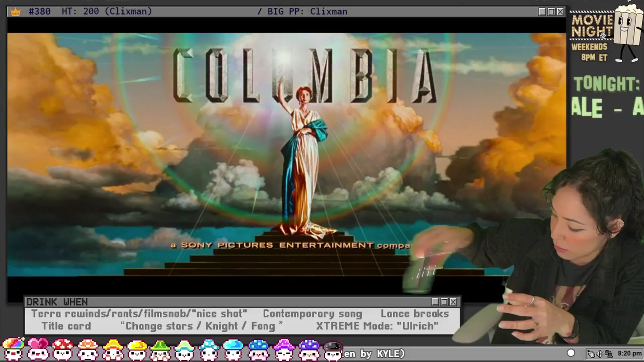This screenshot has width=644, height=362.
Task: Select the red white-spotted mushroom icon
Action: (63, 349)
